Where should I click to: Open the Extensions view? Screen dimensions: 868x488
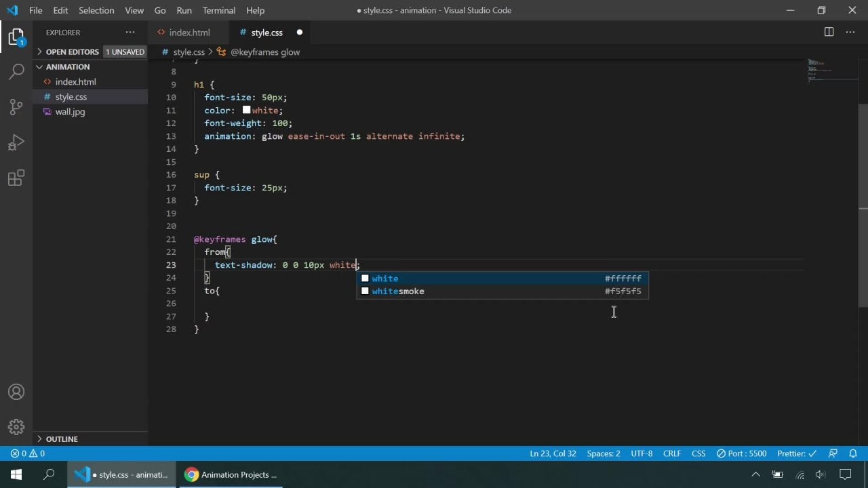[16, 178]
